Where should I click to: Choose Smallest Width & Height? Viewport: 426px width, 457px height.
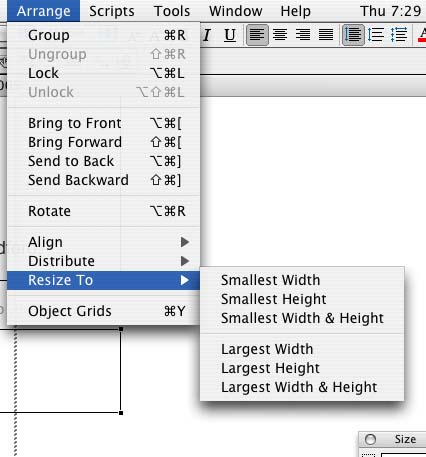[x=302, y=318]
